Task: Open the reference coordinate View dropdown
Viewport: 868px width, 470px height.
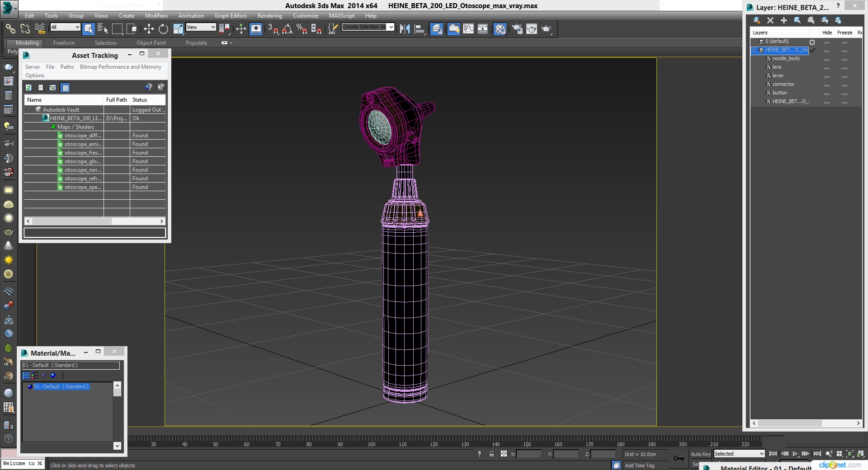Action: [201, 27]
